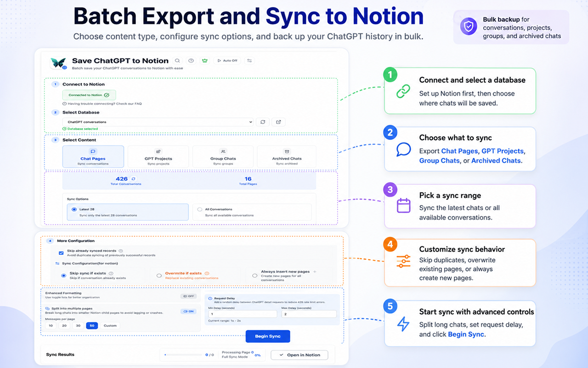The image size is (588, 368).
Task: Select Skip sync if exists radio button
Action: point(63,276)
